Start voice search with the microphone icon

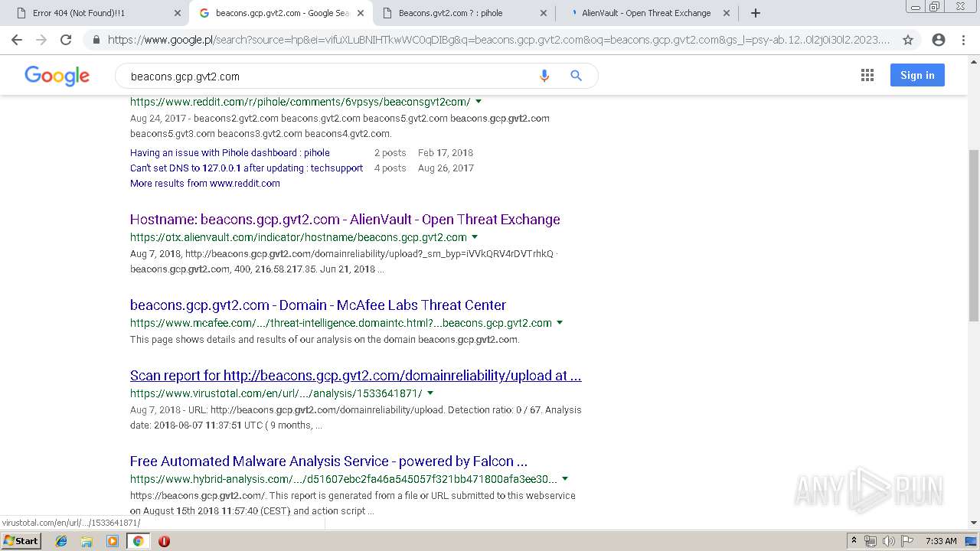pos(544,76)
